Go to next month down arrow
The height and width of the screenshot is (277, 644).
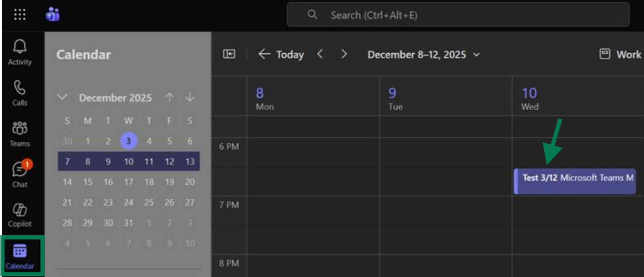pyautogui.click(x=190, y=98)
